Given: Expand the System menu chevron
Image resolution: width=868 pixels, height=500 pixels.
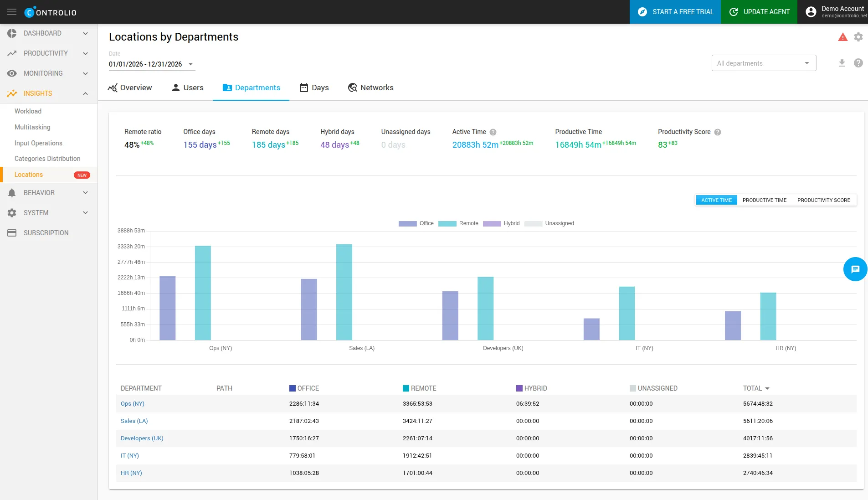Looking at the screenshot, I should tap(85, 213).
